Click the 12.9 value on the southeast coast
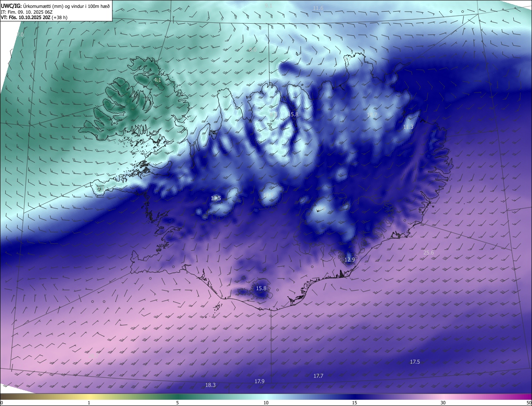The height and width of the screenshot is (406, 532). 350,259
